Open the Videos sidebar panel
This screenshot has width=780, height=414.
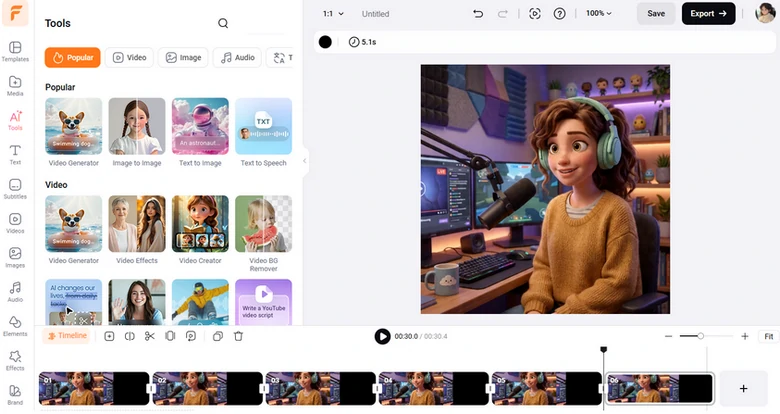coord(15,223)
